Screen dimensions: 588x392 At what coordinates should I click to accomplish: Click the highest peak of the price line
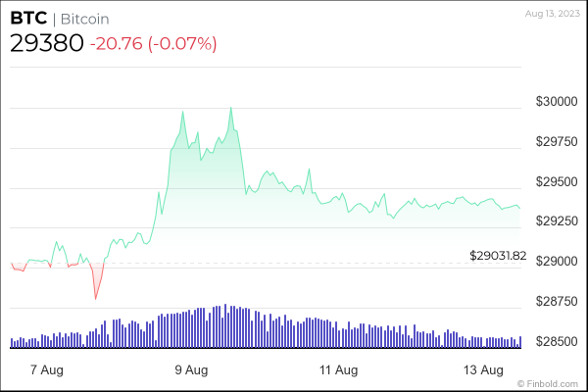230,108
